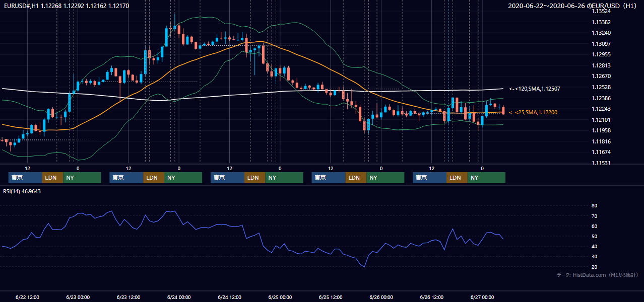Click the 東京 session block for June 23
This screenshot has height=302, width=644.
coord(126,178)
